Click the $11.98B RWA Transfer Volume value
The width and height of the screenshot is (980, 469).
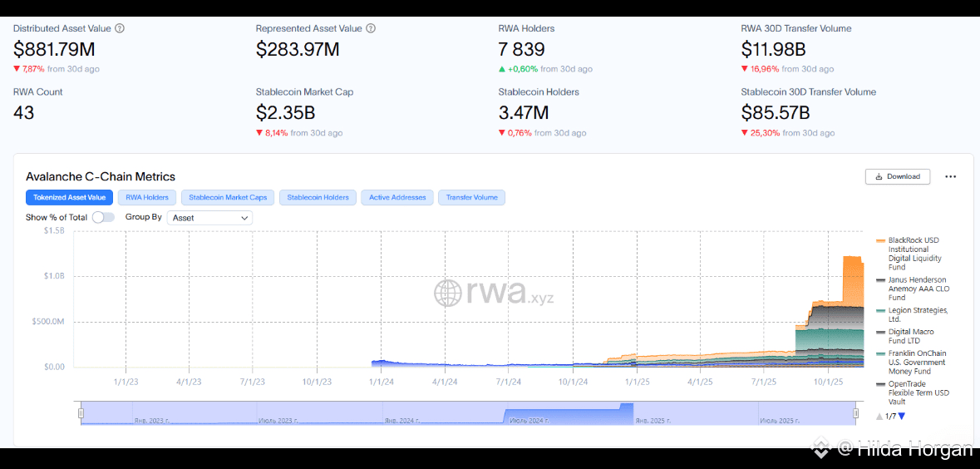(774, 49)
